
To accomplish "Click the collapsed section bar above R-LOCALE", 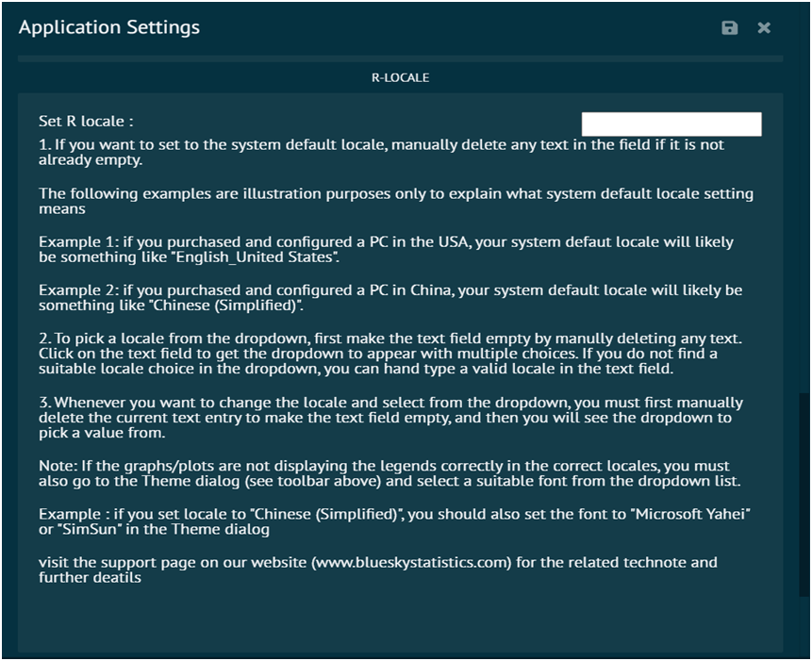I will click(x=400, y=58).
